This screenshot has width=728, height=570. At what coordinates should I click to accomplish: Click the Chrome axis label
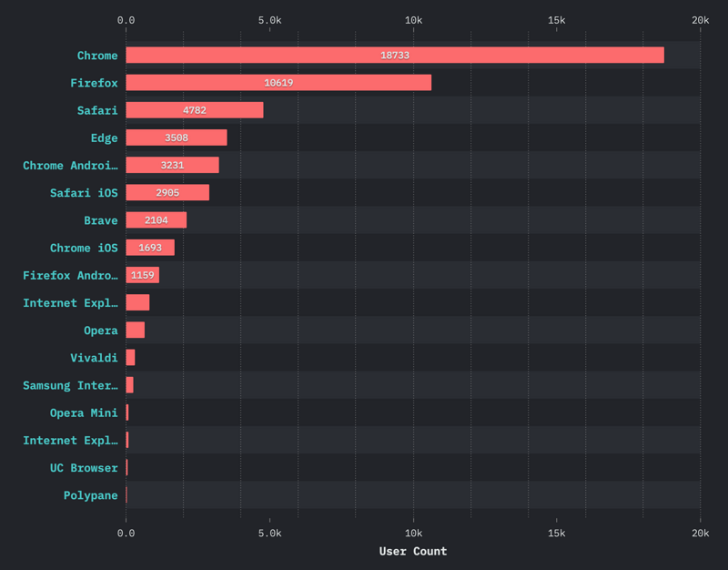(97, 56)
